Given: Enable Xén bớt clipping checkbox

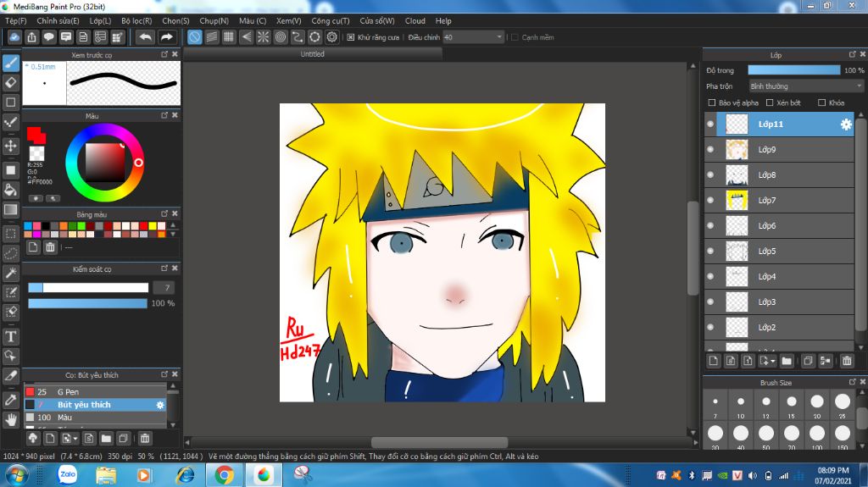Looking at the screenshot, I should pos(770,102).
